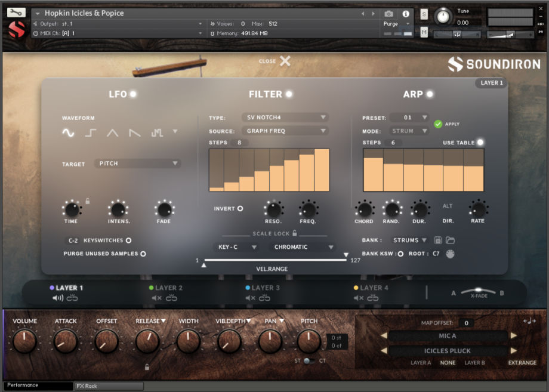Viewport: 549px width, 392px height.
Task: Toggle USE TABLE in the ARP section
Action: pos(480,143)
